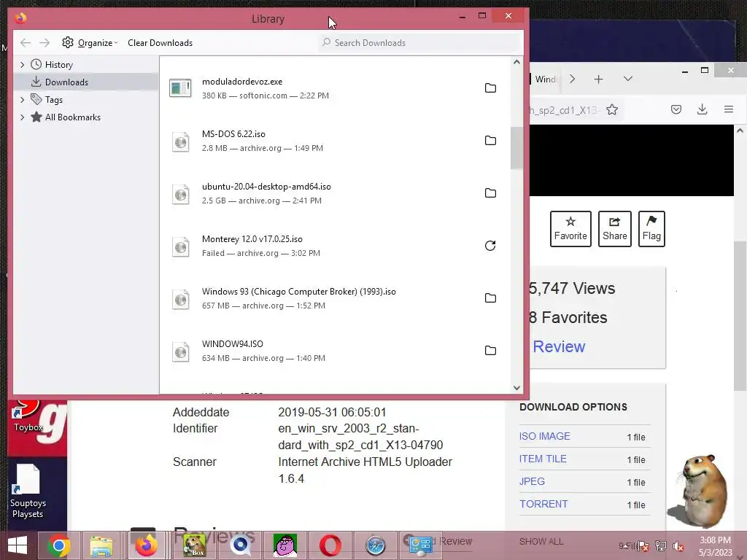Image resolution: width=747 pixels, height=560 pixels.
Task: Open the taskbar clock showing 3:08 PM
Action: [x=715, y=546]
